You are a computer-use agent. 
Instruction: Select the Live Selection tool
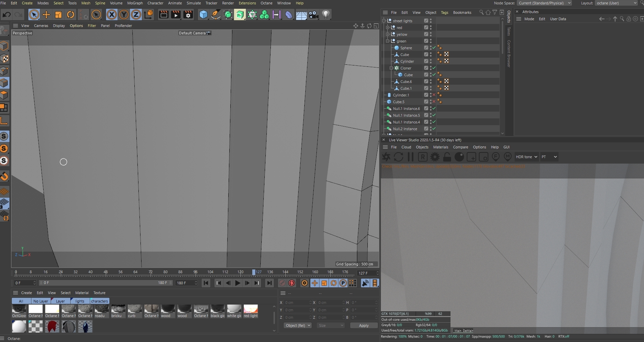click(34, 15)
